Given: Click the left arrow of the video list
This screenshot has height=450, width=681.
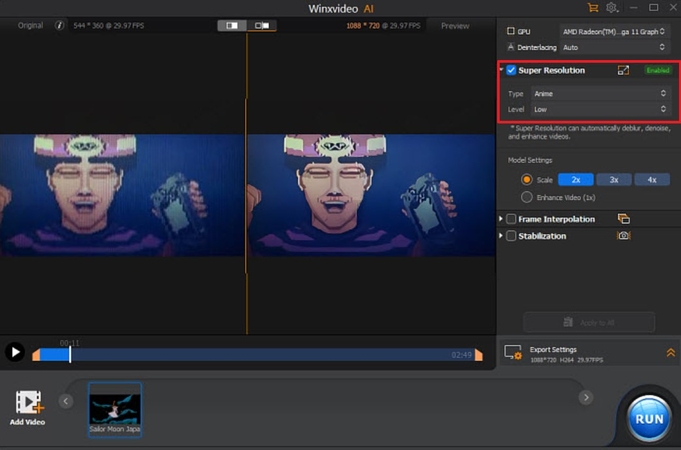Looking at the screenshot, I should tap(66, 401).
